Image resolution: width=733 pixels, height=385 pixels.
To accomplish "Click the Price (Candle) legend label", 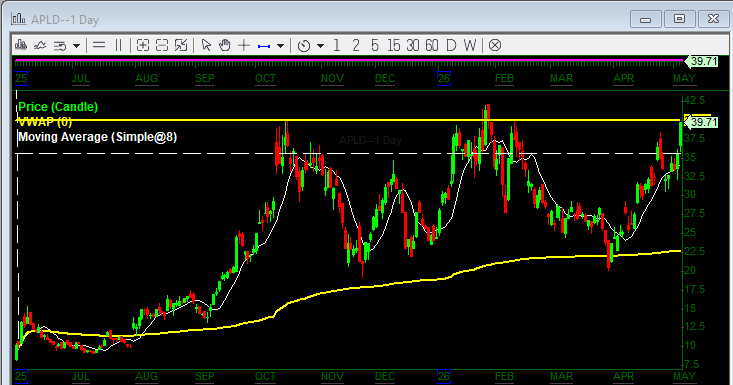I will point(58,107).
